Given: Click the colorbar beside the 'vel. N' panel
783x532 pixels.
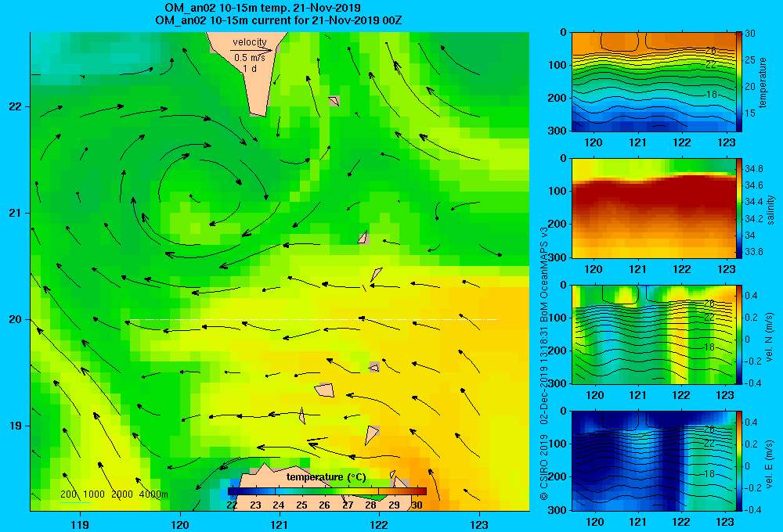Looking at the screenshot, I should coord(739,334).
